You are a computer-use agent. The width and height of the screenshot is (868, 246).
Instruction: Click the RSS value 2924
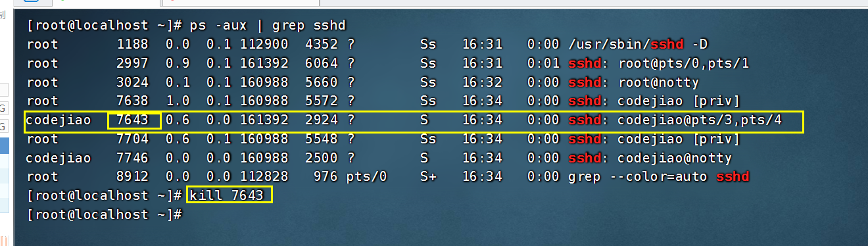(x=322, y=120)
